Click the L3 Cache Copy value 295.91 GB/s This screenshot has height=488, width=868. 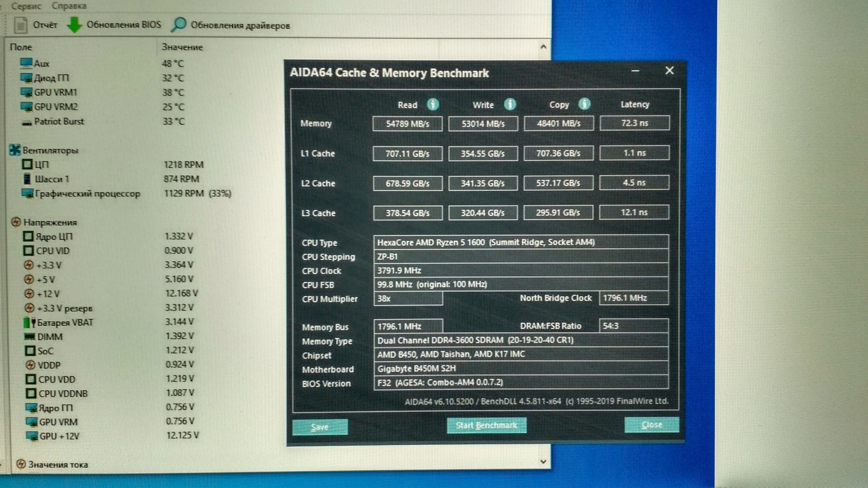(558, 212)
